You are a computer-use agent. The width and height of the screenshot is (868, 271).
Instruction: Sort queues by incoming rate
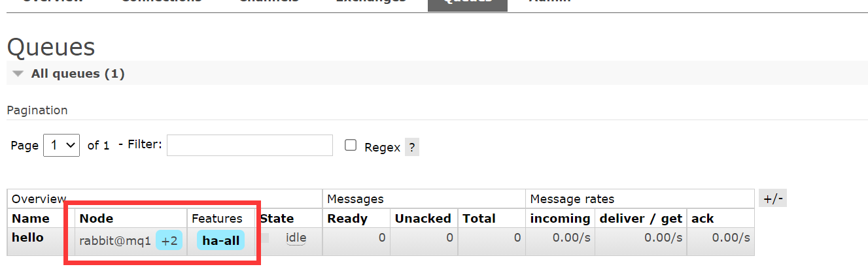560,218
